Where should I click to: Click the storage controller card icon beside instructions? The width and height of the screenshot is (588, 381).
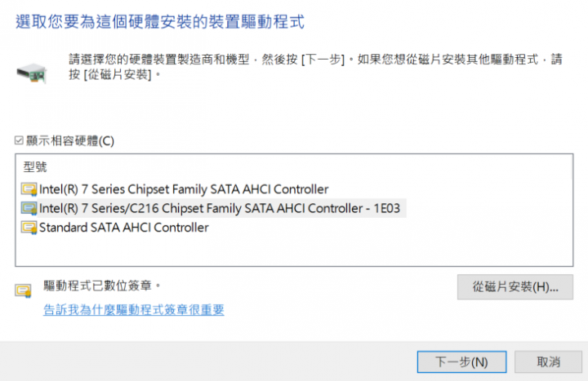pos(32,73)
